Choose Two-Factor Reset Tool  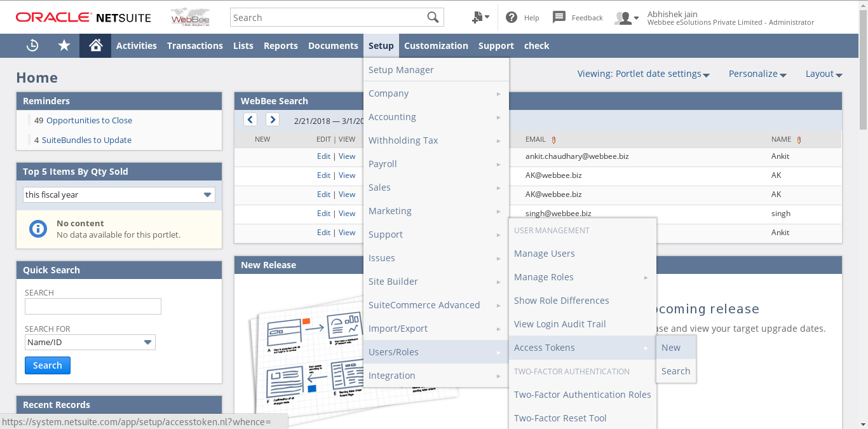point(582,418)
